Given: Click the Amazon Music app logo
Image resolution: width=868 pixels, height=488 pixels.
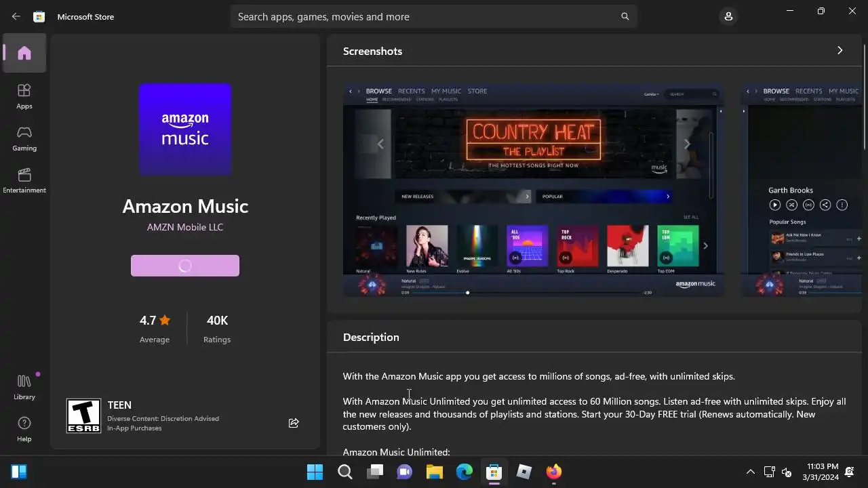Looking at the screenshot, I should click(185, 129).
